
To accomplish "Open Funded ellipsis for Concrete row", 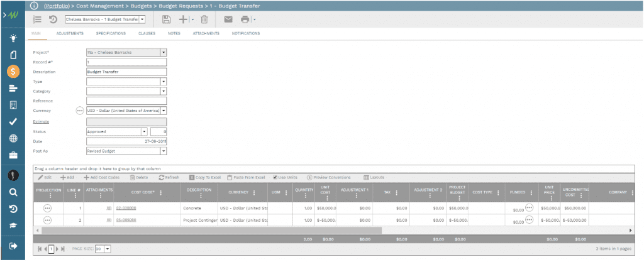I will 530,208.
